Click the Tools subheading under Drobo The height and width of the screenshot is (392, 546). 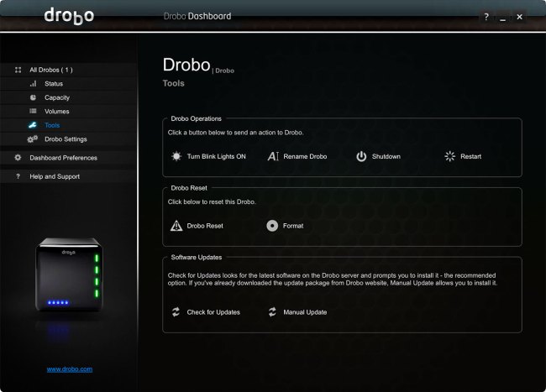point(173,83)
